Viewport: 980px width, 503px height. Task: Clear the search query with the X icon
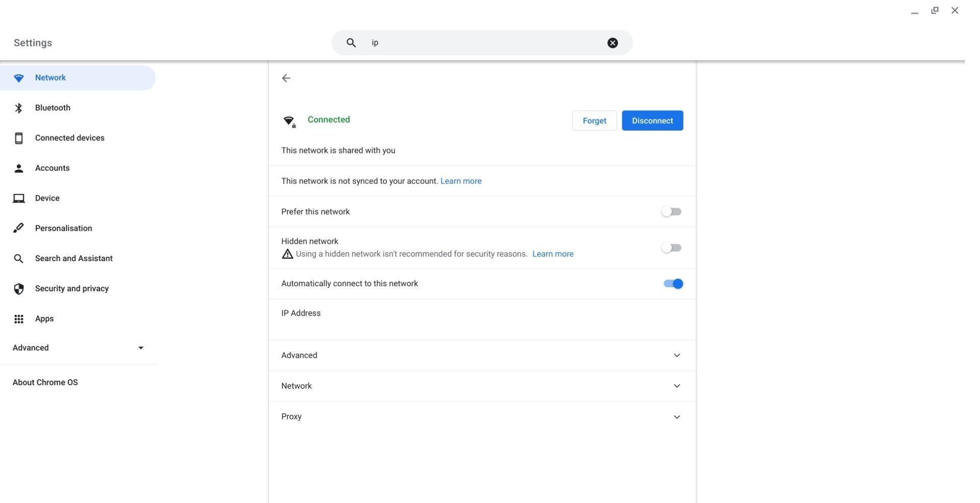[x=612, y=42]
